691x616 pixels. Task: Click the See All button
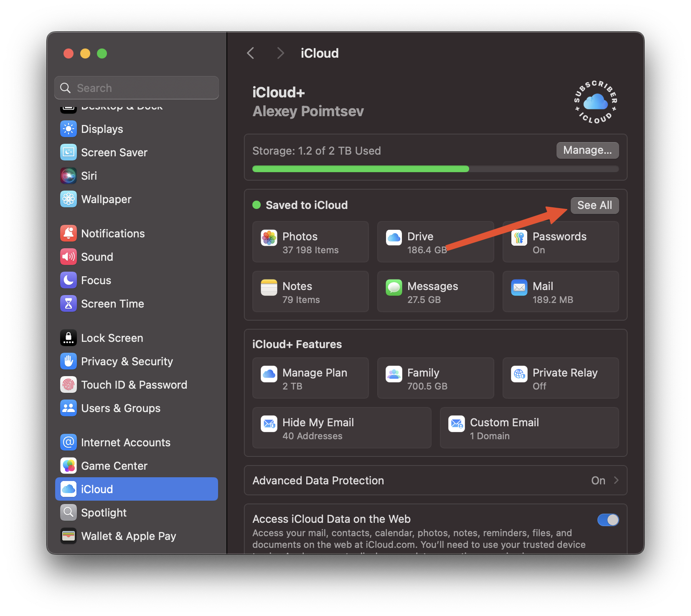(x=594, y=205)
